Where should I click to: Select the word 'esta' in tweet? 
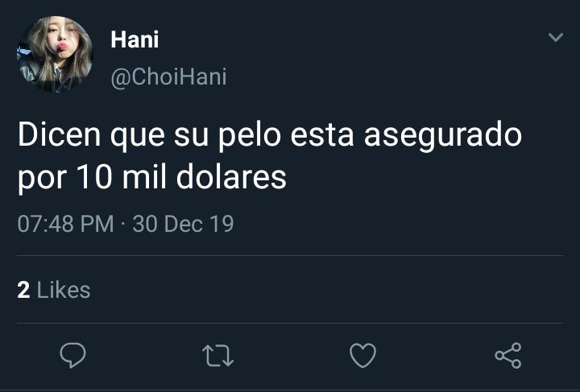(322, 136)
